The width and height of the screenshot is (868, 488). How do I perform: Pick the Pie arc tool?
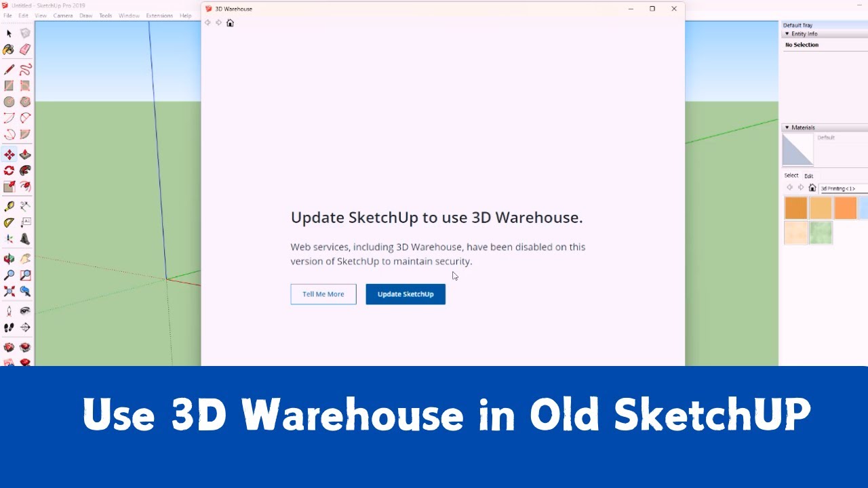[x=25, y=134]
